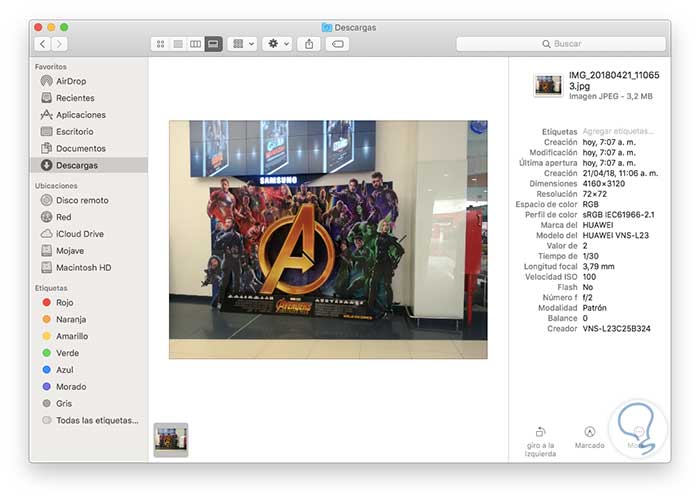Click the HUAWEI VNS-L23 model value
Image resolution: width=700 pixels, height=501 pixels.
[616, 235]
